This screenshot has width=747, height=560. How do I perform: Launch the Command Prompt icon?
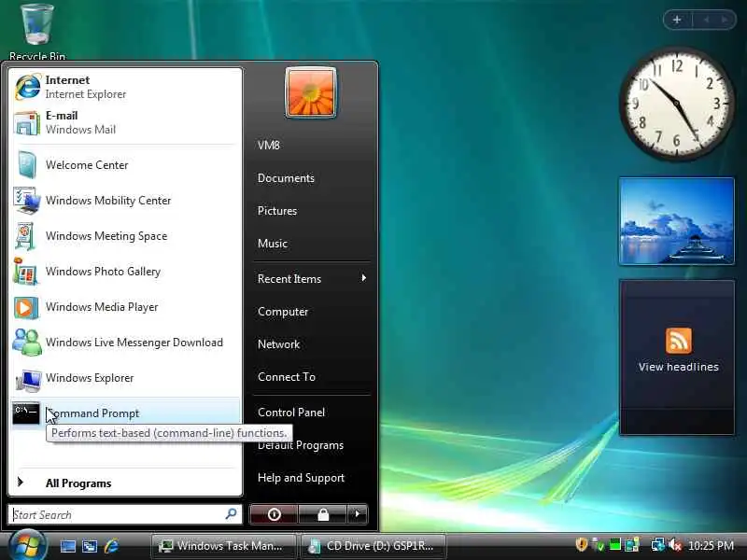26,413
